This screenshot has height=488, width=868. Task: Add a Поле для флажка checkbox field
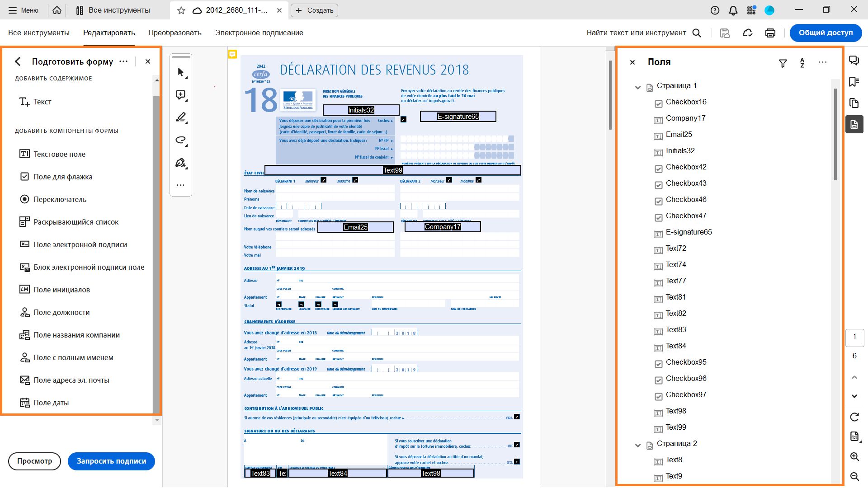point(63,177)
